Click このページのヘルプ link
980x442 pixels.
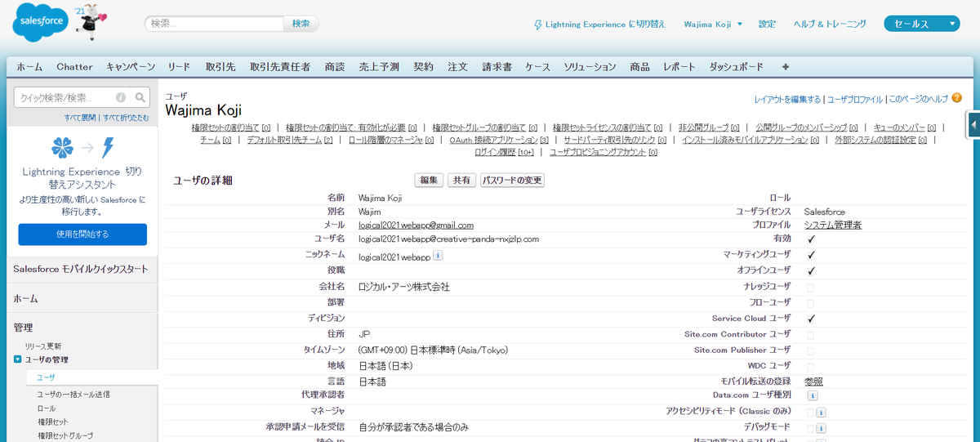[918, 99]
